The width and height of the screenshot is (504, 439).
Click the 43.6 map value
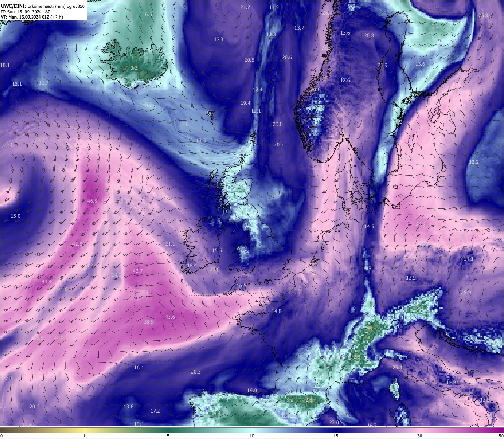click(170, 317)
